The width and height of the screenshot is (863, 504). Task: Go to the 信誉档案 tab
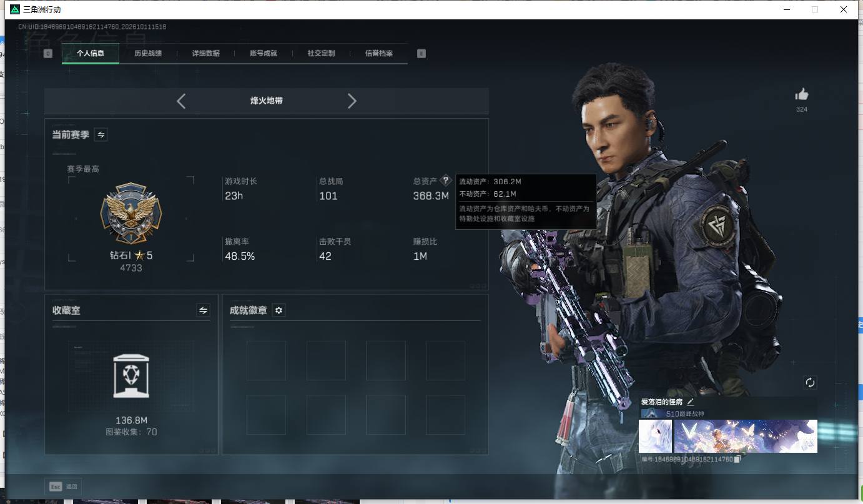[x=379, y=54]
